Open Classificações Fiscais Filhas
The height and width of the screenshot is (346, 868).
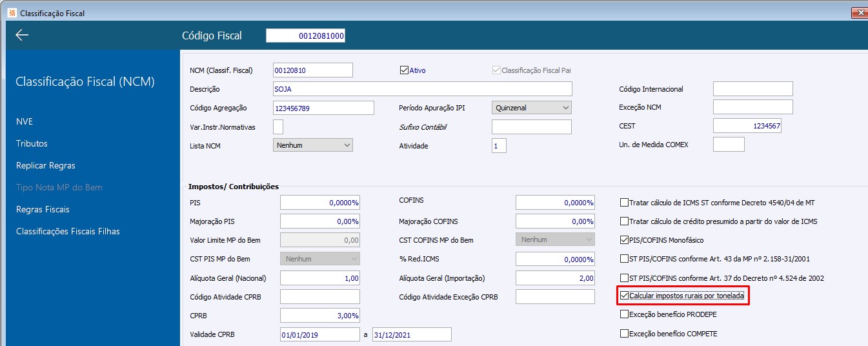point(68,231)
